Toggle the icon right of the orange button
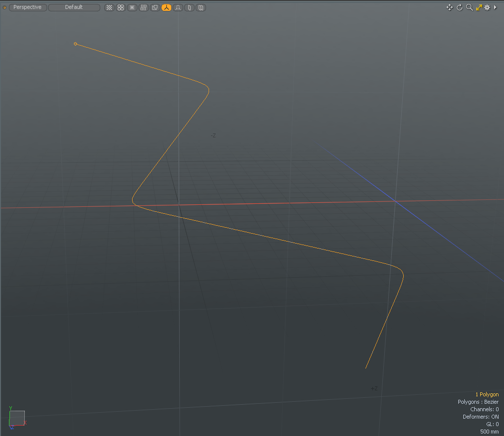The image size is (504, 436). [x=178, y=7]
